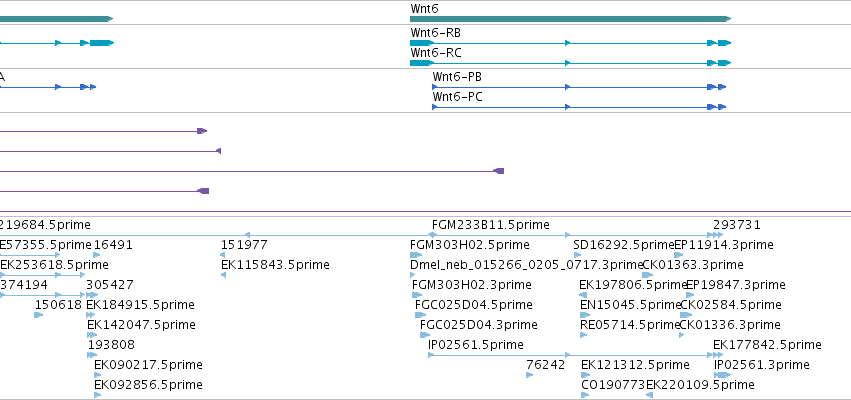
Task: Select the SD16292.5prime EST marker
Action: click(578, 255)
